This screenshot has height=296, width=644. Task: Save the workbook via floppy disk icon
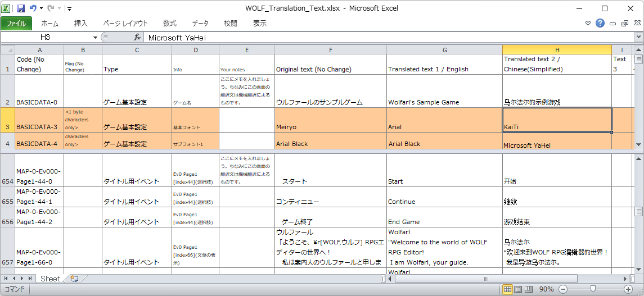(x=21, y=8)
